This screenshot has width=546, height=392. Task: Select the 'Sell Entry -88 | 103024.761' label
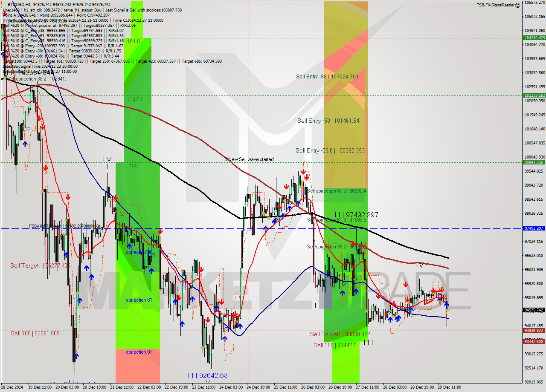pos(327,77)
